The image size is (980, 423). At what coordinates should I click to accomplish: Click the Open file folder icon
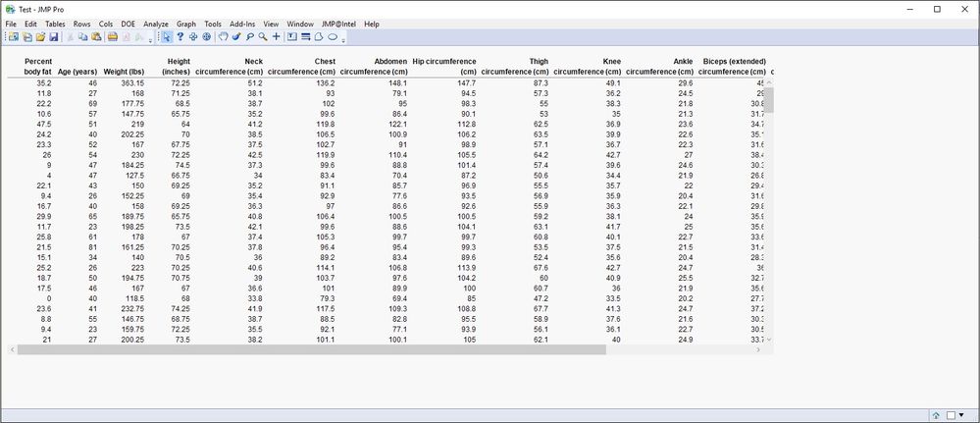40,37
